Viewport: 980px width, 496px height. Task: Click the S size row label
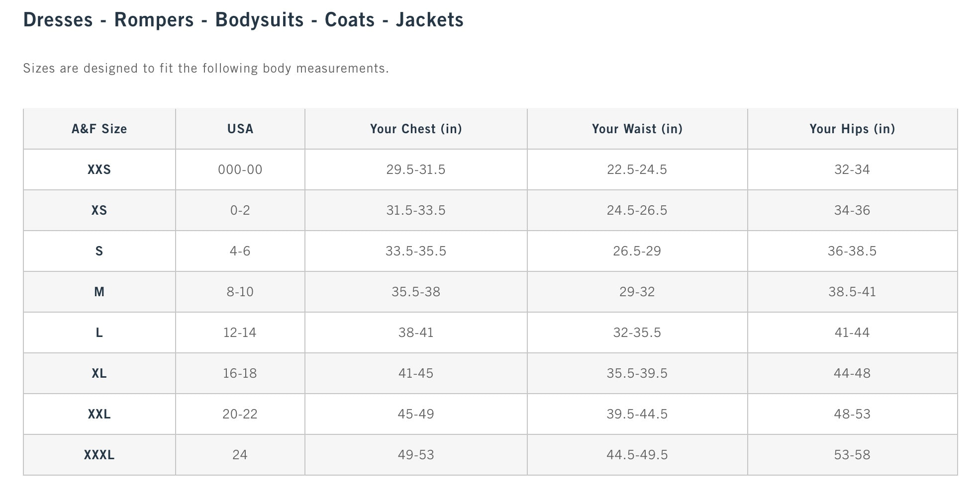[x=99, y=251]
